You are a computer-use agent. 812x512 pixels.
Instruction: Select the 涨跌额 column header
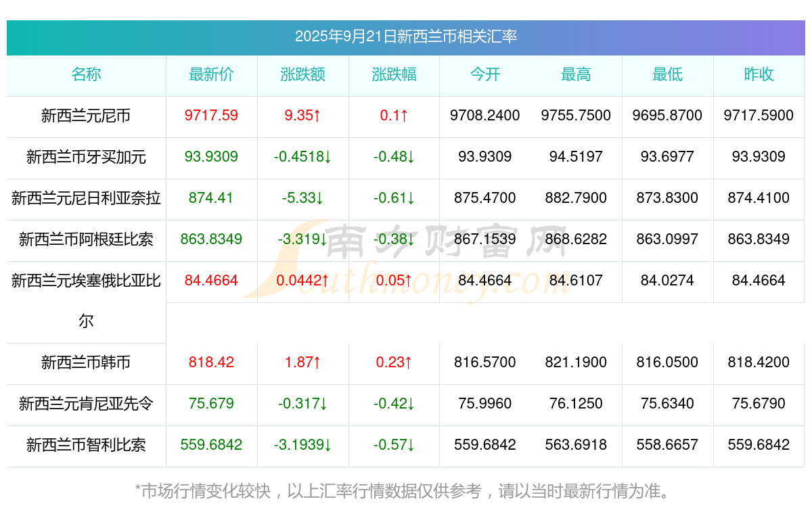[302, 74]
